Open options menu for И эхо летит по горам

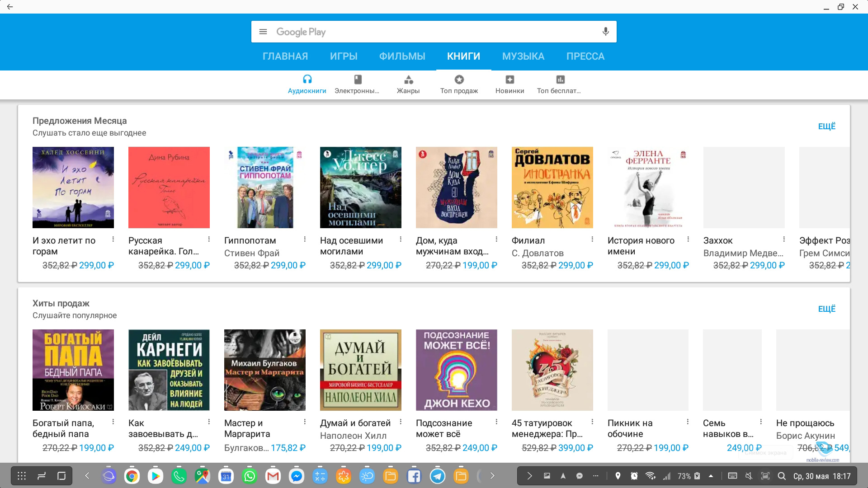coord(113,239)
